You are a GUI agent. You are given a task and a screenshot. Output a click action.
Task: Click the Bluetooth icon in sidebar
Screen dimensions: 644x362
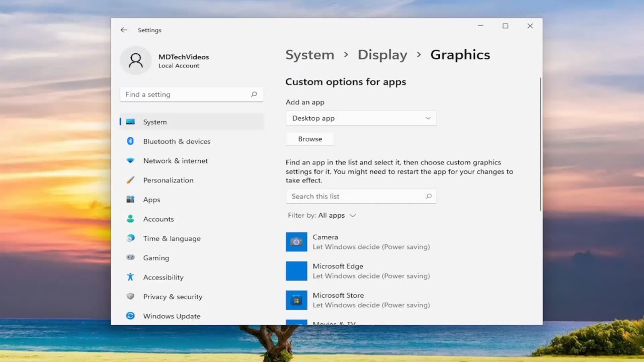pyautogui.click(x=130, y=141)
